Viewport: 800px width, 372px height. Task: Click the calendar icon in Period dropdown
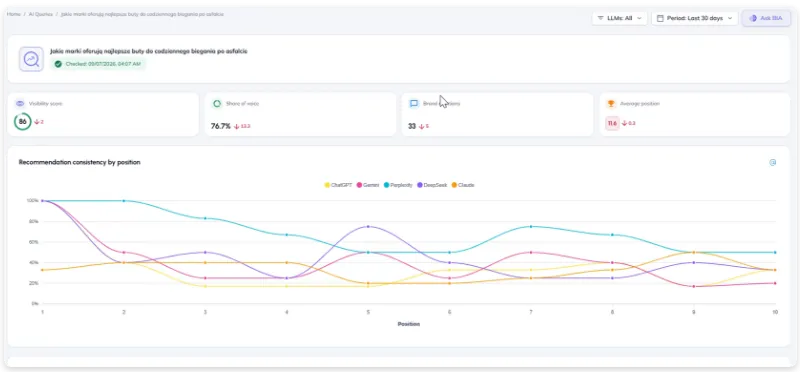[660, 18]
